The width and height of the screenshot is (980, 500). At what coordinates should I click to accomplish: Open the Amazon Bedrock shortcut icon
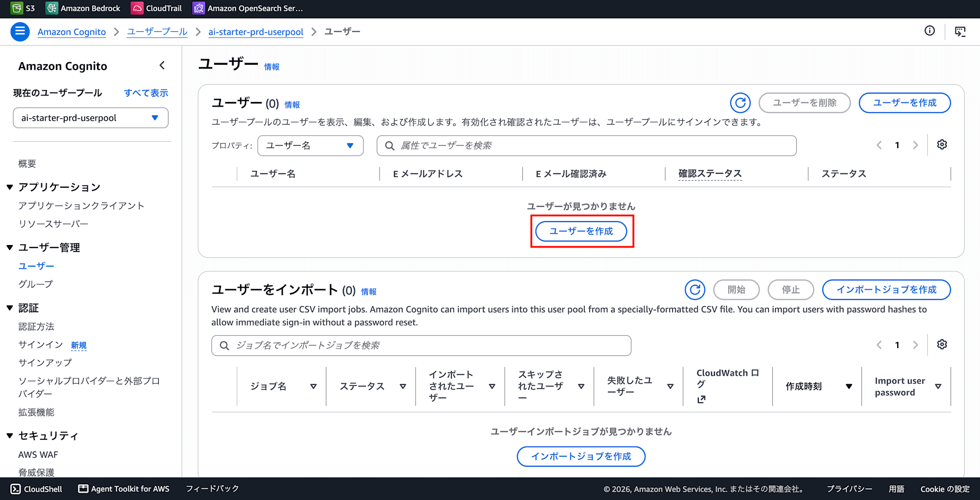point(51,8)
